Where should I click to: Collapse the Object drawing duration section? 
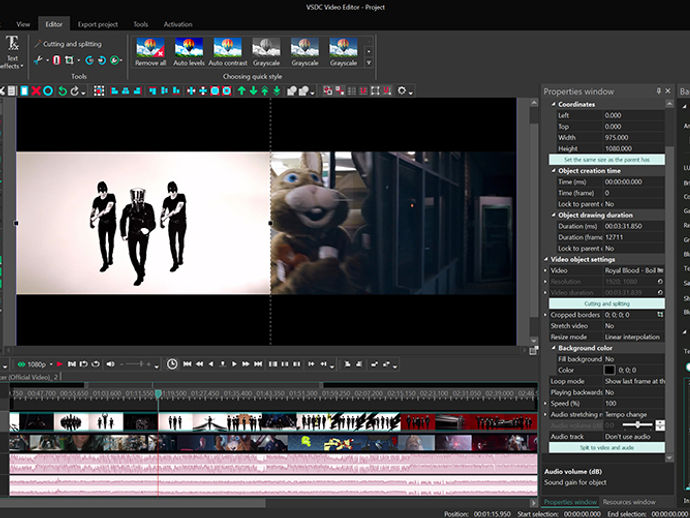[x=554, y=215]
